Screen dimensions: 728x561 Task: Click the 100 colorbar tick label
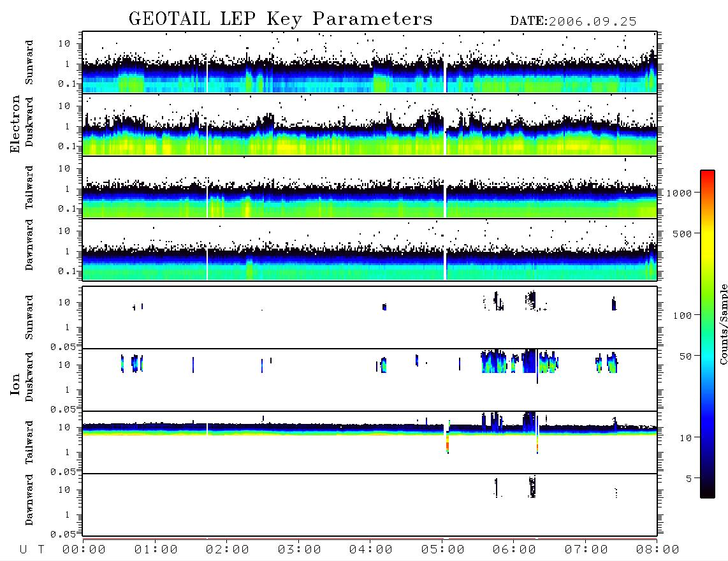pos(682,316)
